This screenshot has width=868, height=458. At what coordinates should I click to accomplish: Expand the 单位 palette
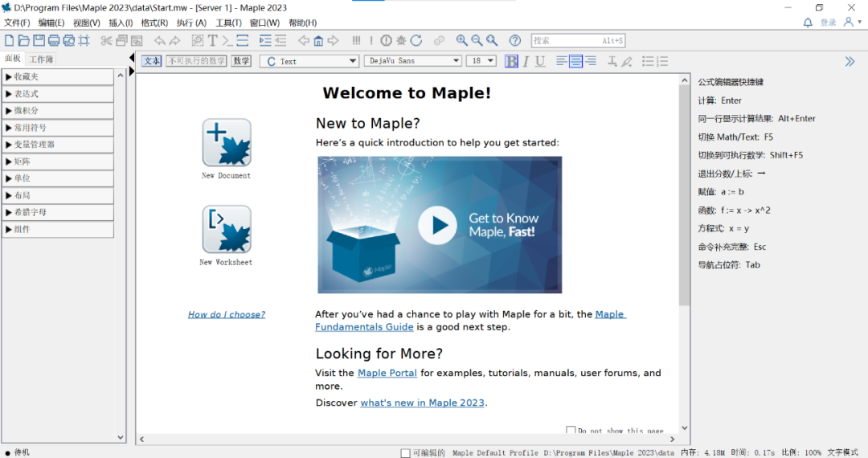58,178
